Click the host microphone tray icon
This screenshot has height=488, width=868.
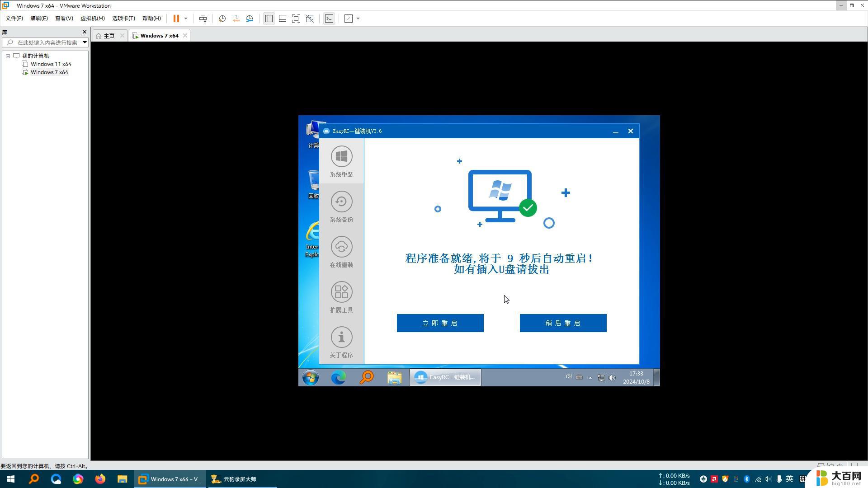[x=779, y=479]
